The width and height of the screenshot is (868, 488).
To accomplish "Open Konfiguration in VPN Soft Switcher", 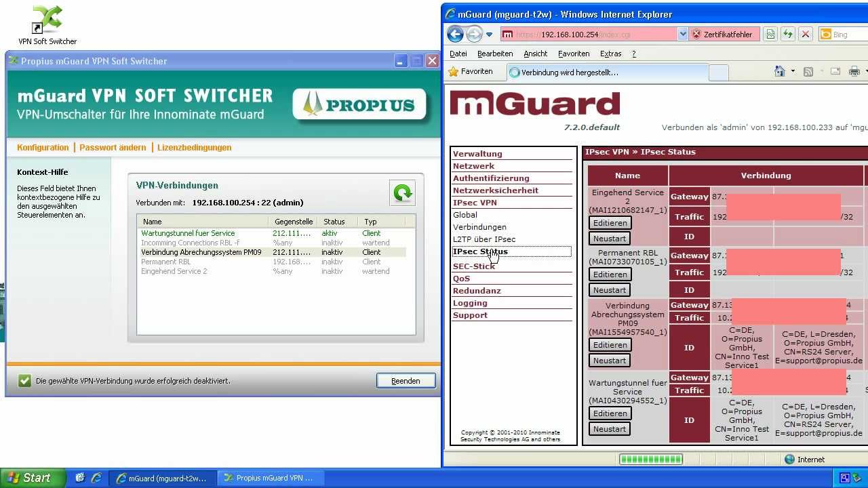I will pyautogui.click(x=43, y=147).
